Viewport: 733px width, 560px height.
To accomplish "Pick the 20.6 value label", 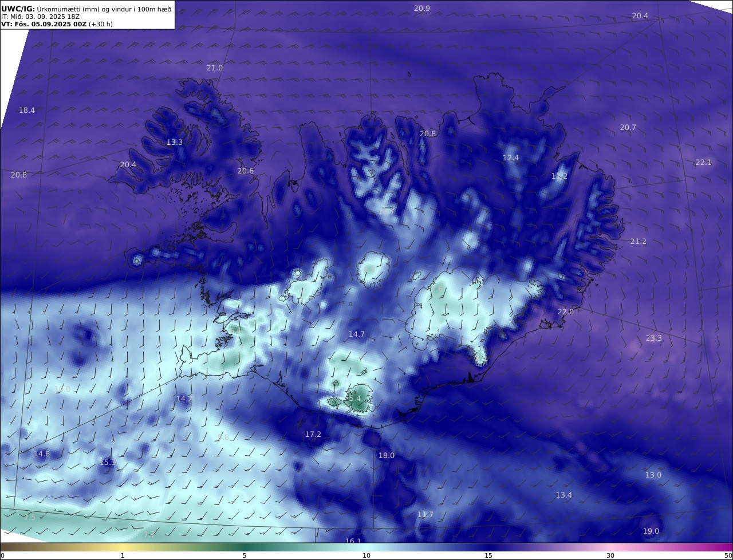I will click(x=246, y=171).
